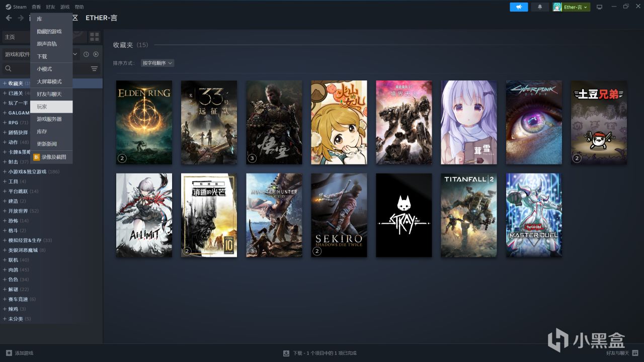
Task: Open the announcements megaphone button
Action: [519, 7]
